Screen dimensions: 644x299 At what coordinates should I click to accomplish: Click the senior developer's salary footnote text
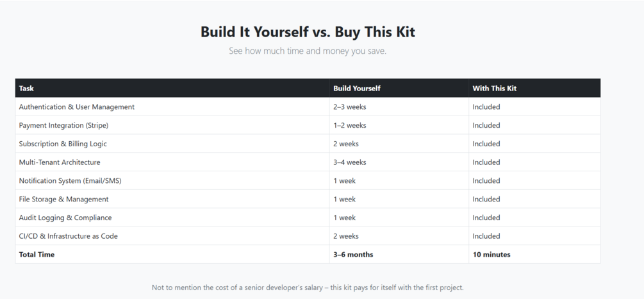(x=308, y=287)
